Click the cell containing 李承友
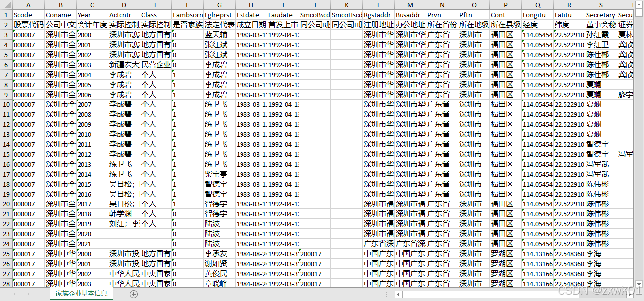The image size is (644, 301). (x=219, y=254)
